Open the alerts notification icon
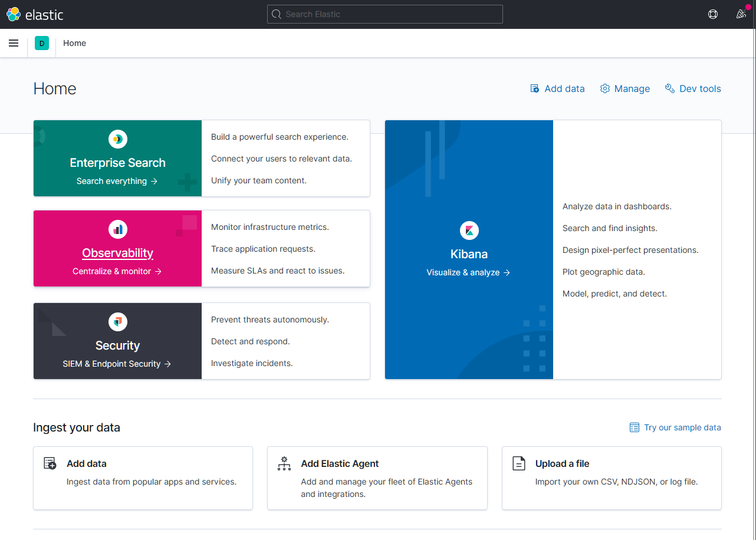Image resolution: width=756 pixels, height=540 pixels. 741,14
